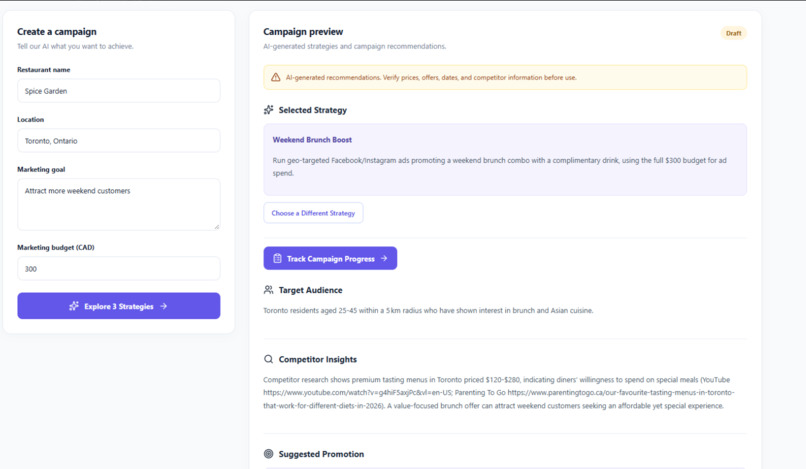The width and height of the screenshot is (806, 469).
Task: Click the Weekend Brunch Boost strategy title
Action: pos(312,140)
